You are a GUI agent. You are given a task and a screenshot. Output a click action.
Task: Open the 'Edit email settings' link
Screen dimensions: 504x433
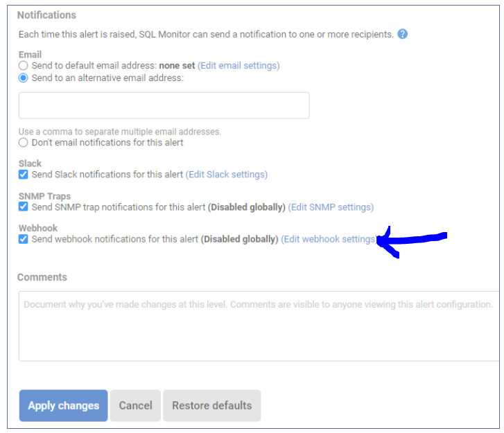coord(238,66)
